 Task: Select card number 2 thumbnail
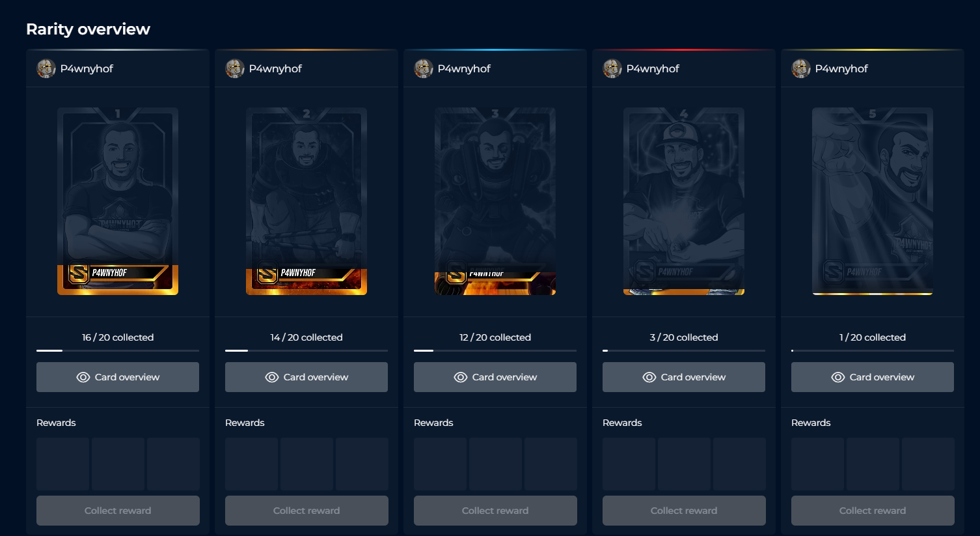306,201
